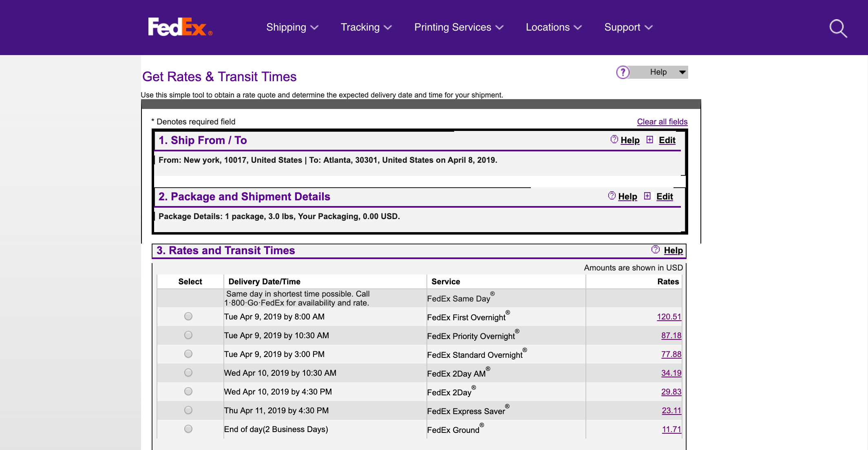Click the plus icon beside Package Details Edit
The width and height of the screenshot is (868, 450).
pos(647,196)
